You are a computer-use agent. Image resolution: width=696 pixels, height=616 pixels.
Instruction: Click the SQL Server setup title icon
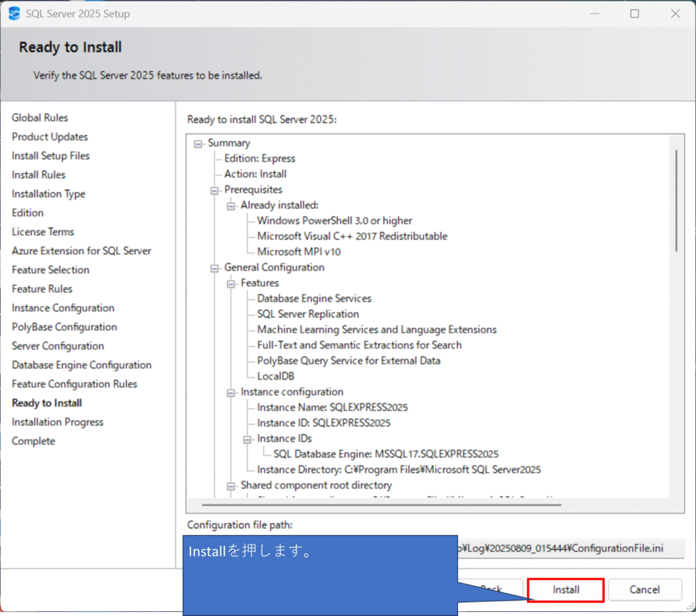click(14, 14)
